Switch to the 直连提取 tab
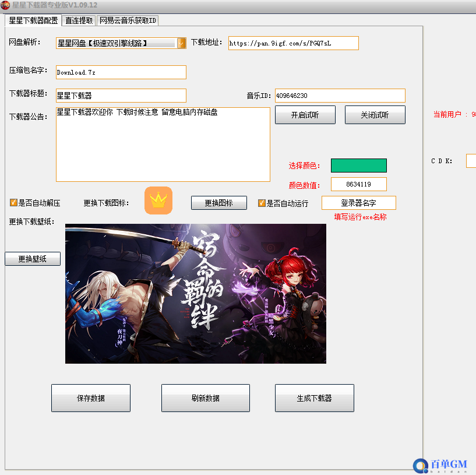The width and height of the screenshot is (476, 475). [x=79, y=20]
